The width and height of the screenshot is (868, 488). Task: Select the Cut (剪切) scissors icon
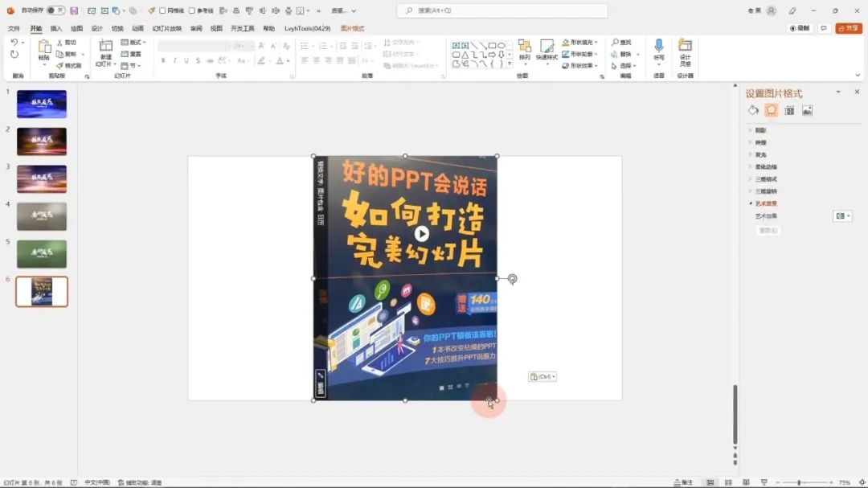(59, 43)
